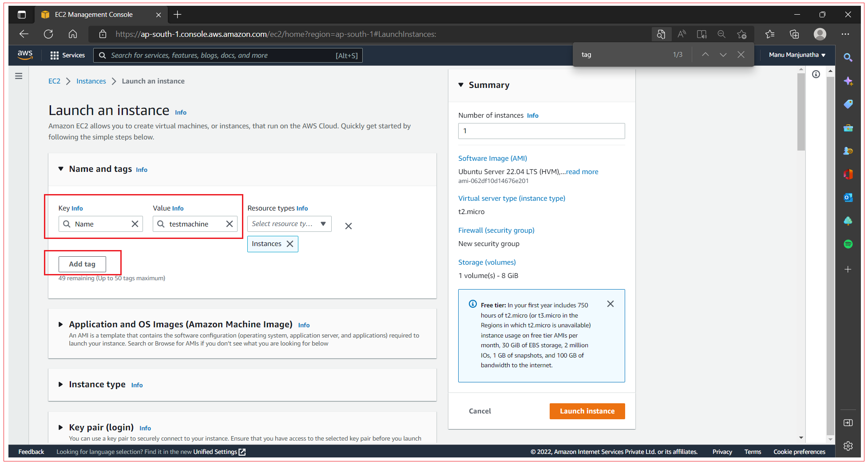Viewport: 868px width, 465px height.
Task: Open the Instances breadcrumb link
Action: [91, 81]
